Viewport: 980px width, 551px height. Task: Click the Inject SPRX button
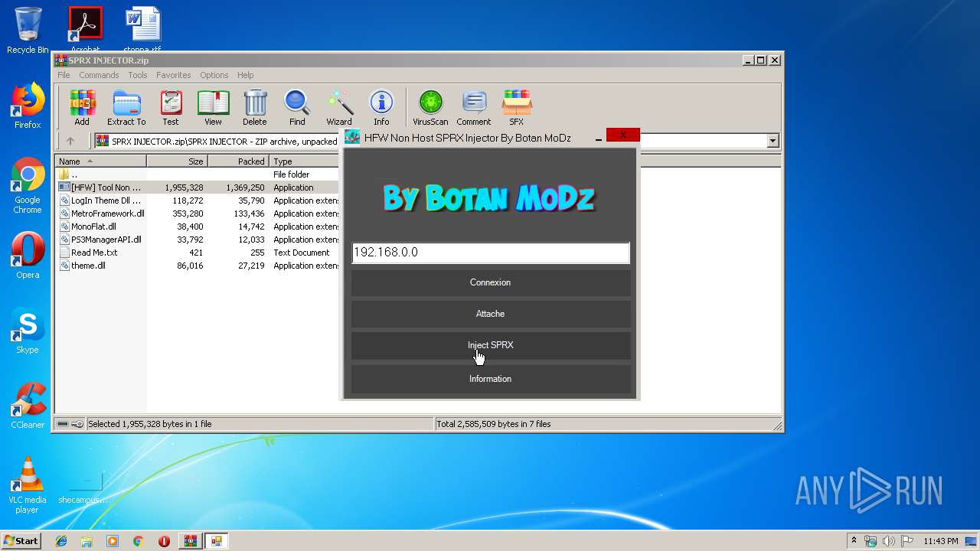[491, 345]
